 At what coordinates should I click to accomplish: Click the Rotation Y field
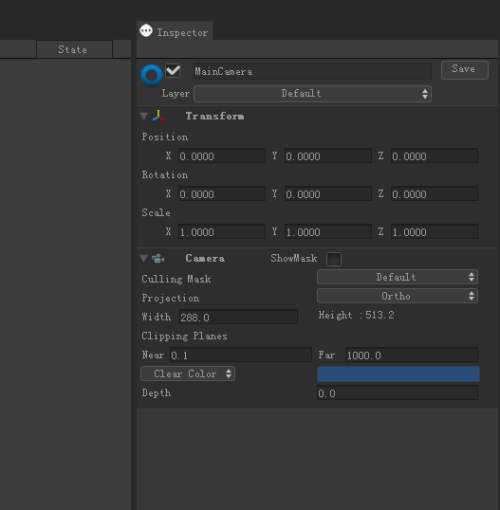[328, 194]
